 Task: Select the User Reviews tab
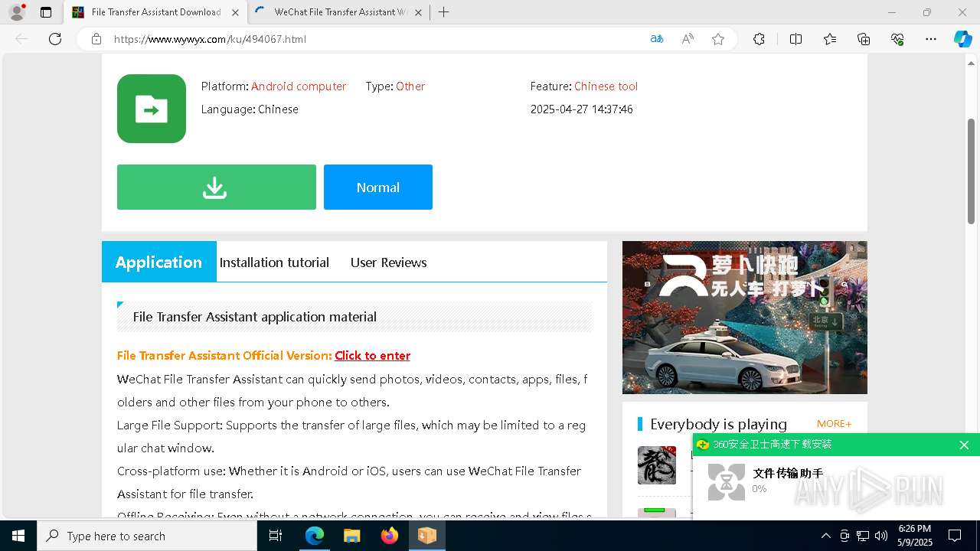(x=389, y=262)
